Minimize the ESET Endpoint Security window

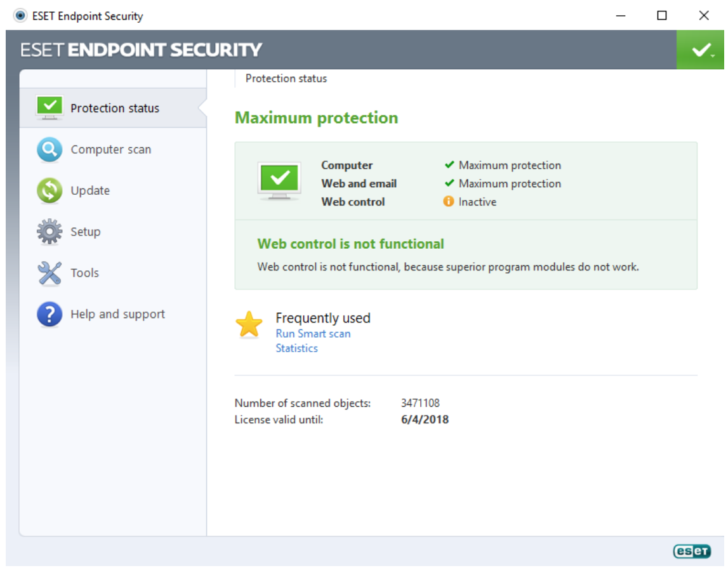pos(621,16)
